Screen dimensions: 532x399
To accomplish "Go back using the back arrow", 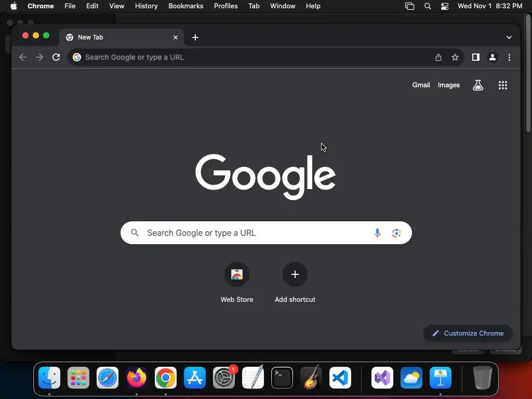I will click(x=23, y=57).
